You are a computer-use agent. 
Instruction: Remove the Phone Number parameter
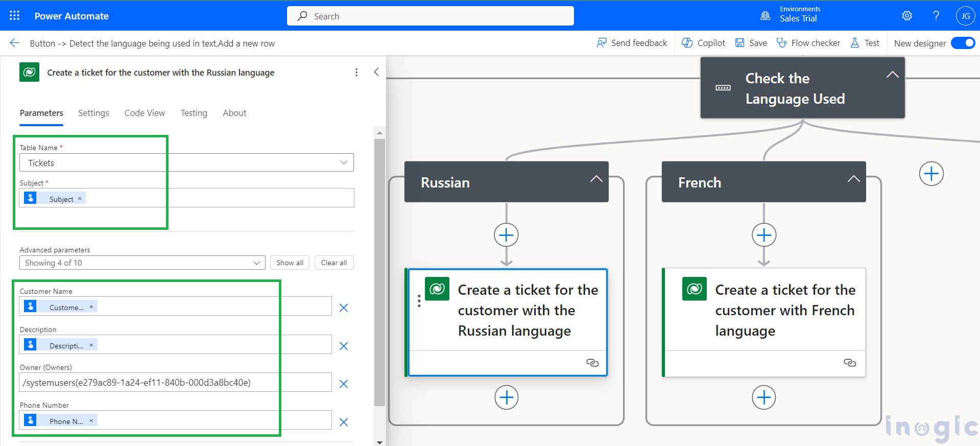tap(344, 422)
